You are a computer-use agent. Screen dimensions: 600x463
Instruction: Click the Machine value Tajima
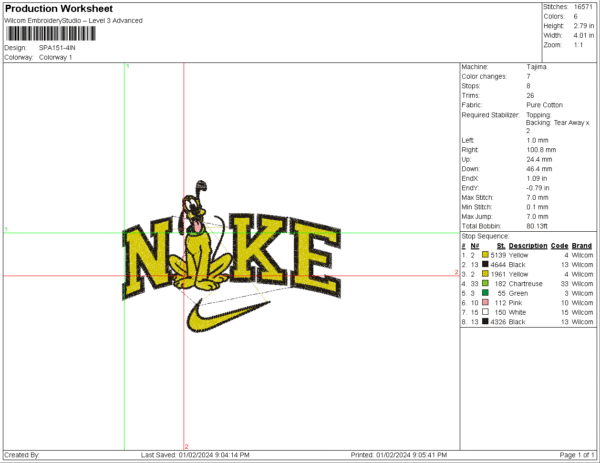click(536, 67)
